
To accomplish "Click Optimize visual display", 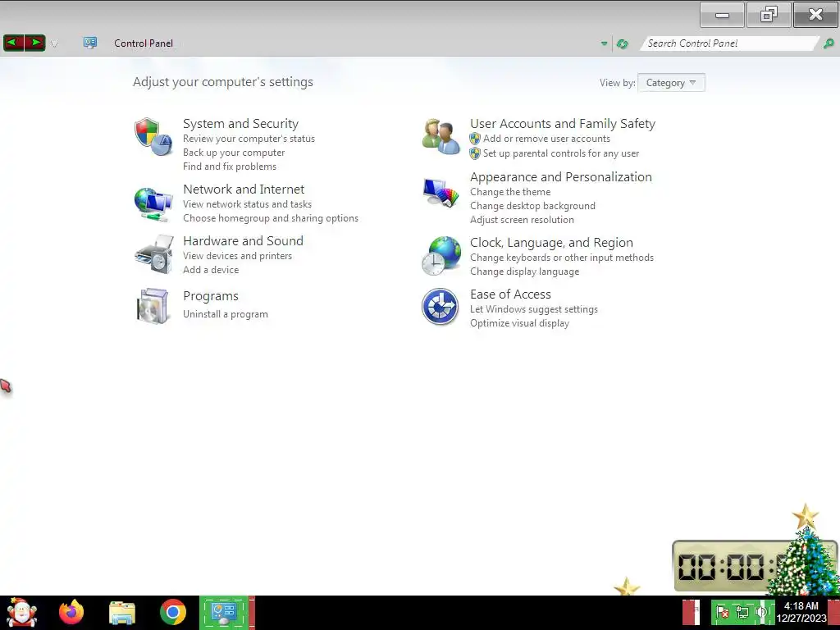I will 519,323.
